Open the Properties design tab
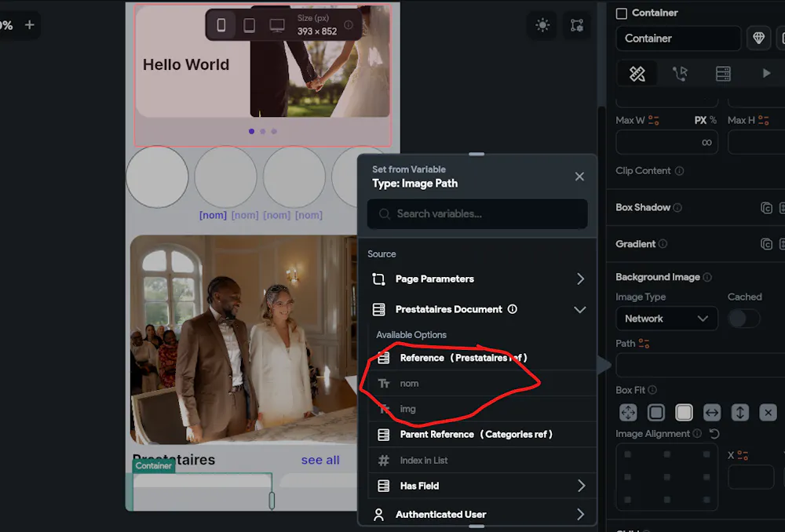The height and width of the screenshot is (532, 785). (637, 74)
